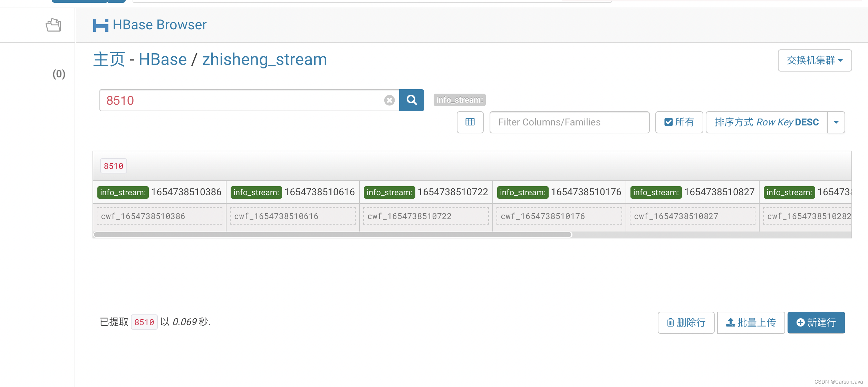
Task: Click the 批量上传 bulk upload button
Action: pyautogui.click(x=751, y=323)
